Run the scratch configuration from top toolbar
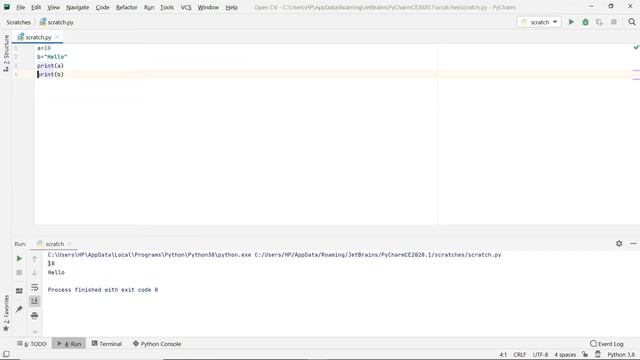This screenshot has height=360, width=640. 571,22
